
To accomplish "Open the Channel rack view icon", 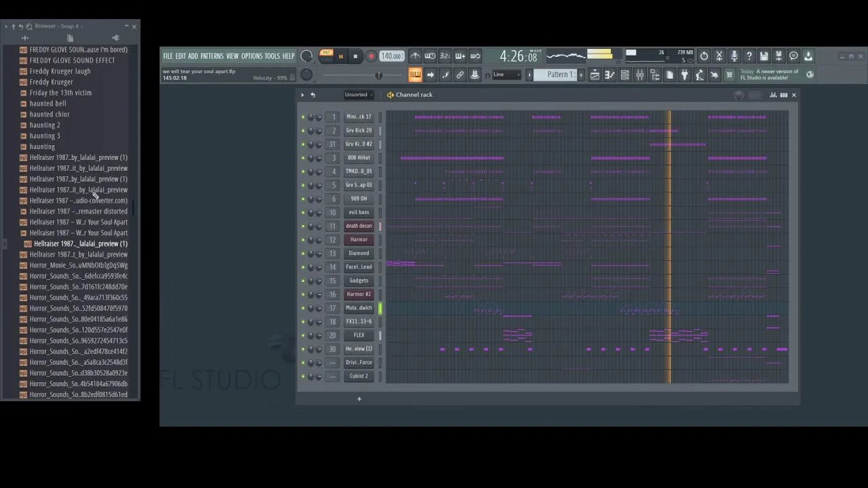I will pos(625,75).
